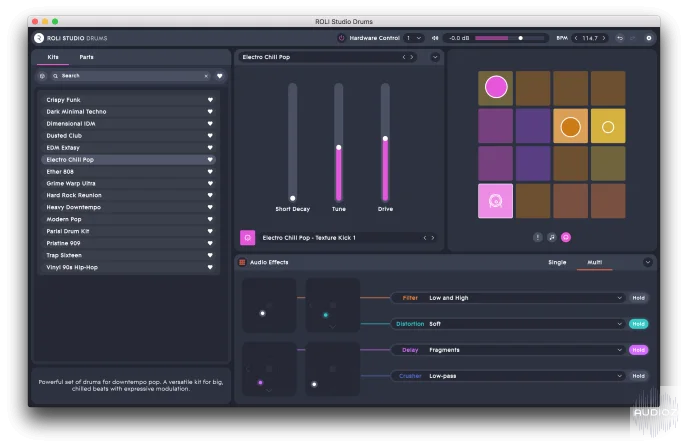Open the Distortion type dropdown
Image resolution: width=688 pixels, height=447 pixels.
(x=508, y=324)
